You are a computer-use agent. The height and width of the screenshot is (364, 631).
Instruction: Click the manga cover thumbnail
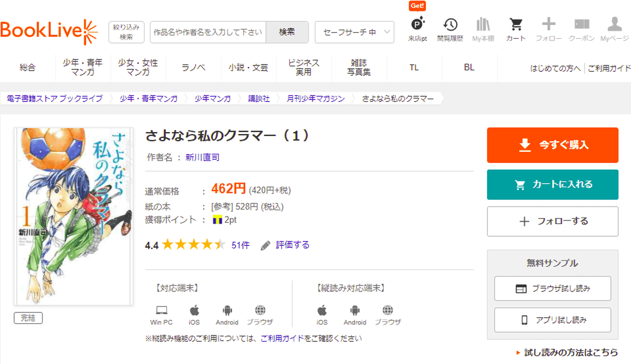tap(73, 216)
